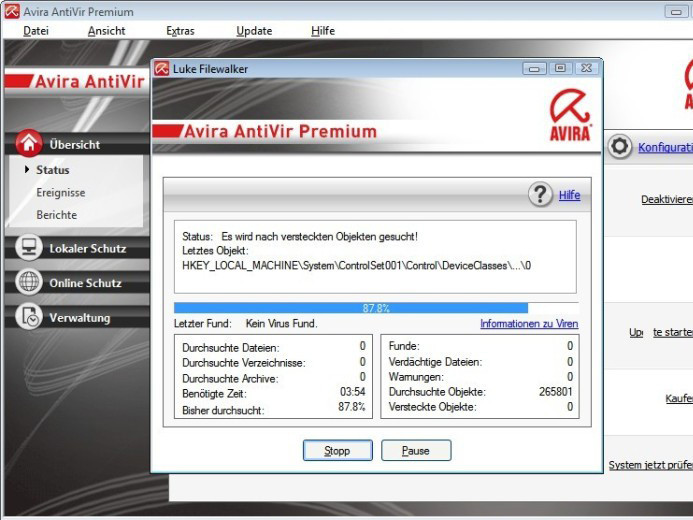This screenshot has height=520, width=693.
Task: Open the Ansicht menu
Action: (107, 30)
